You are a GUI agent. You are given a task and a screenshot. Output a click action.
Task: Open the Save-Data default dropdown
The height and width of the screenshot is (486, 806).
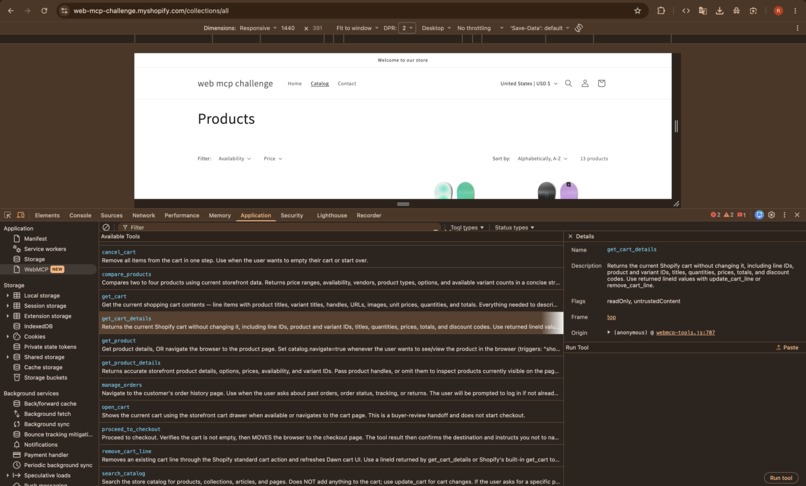tap(540, 28)
